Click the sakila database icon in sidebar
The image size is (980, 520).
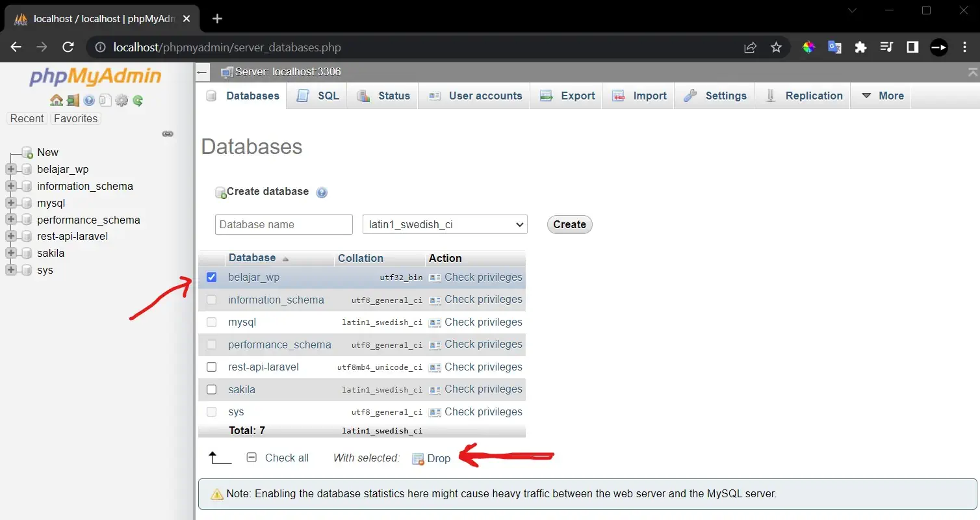27,253
